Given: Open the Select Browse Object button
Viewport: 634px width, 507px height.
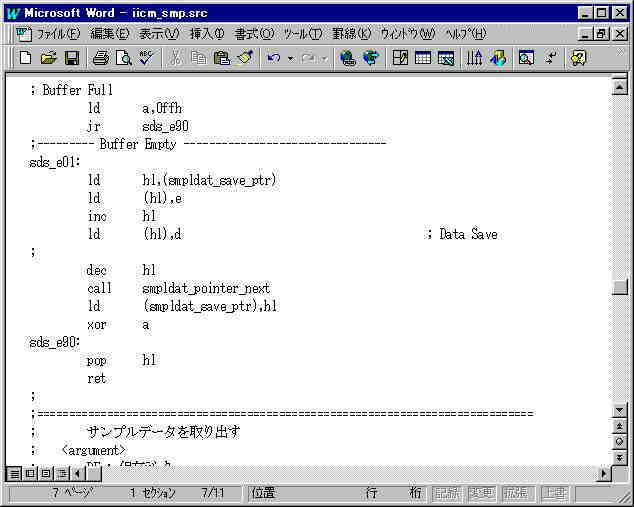Looking at the screenshot, I should point(620,441).
